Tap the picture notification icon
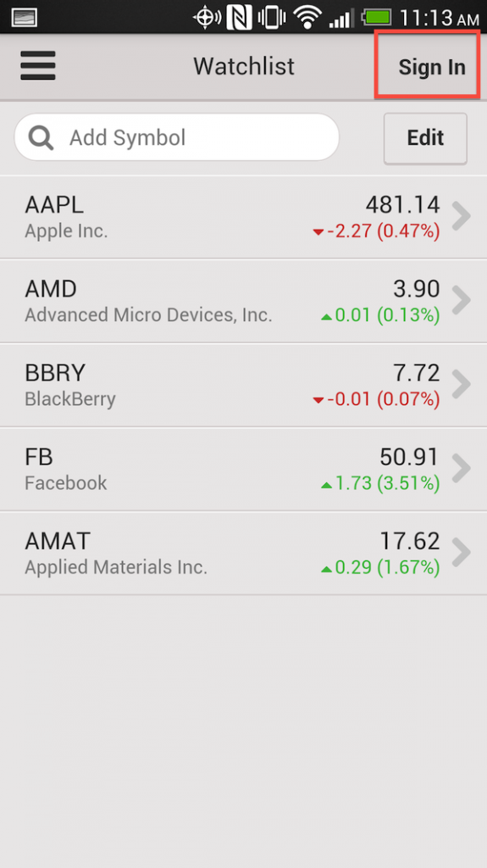Viewport: 487px width, 868px height. click(x=24, y=18)
